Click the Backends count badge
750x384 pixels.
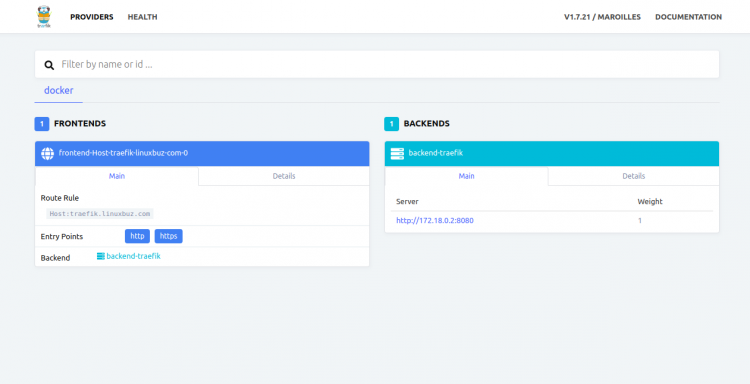(391, 124)
